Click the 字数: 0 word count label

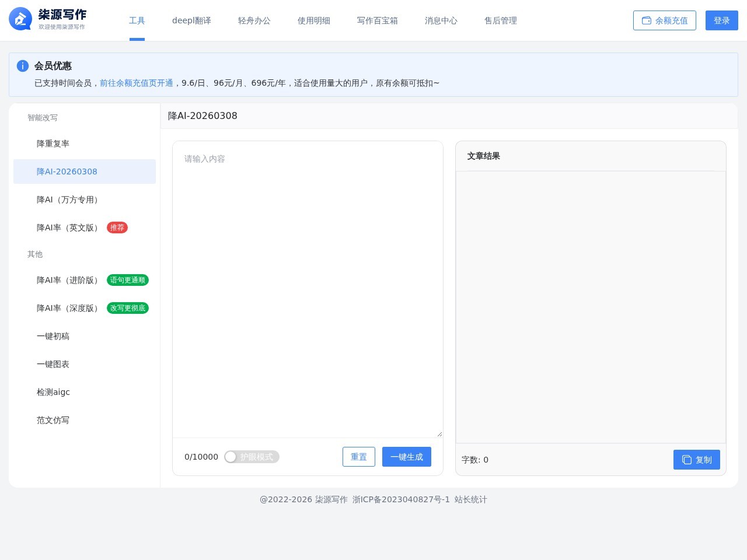475,460
